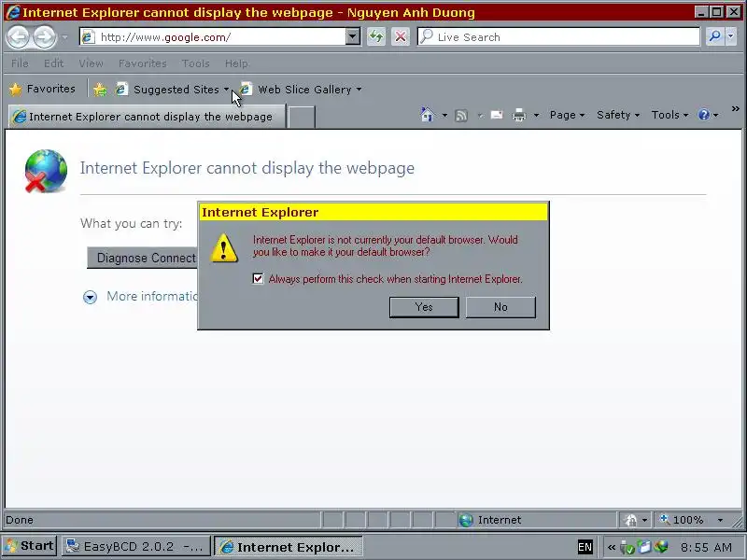Open the Favorites menu in menu bar
This screenshot has height=560, width=747.
point(143,63)
